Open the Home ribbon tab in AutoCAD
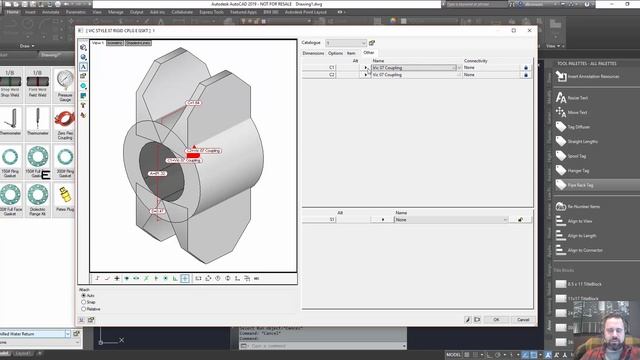Viewport: 640px width, 360px height. pos(13,12)
